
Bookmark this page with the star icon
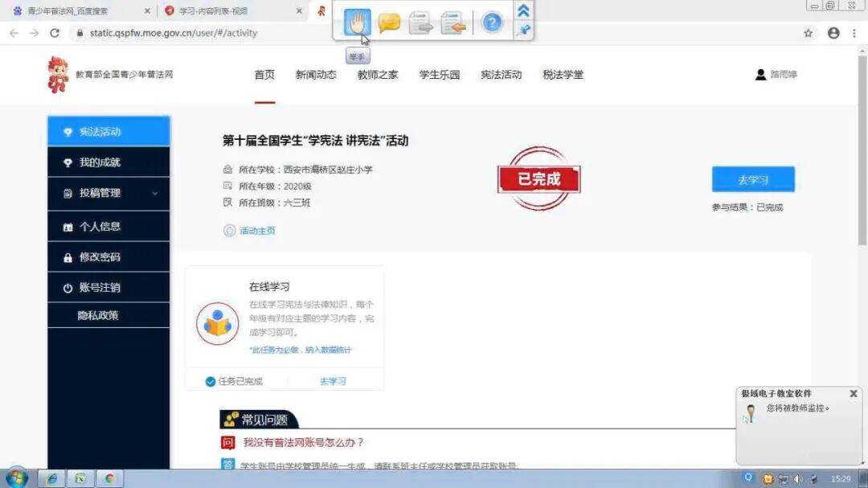tap(809, 33)
